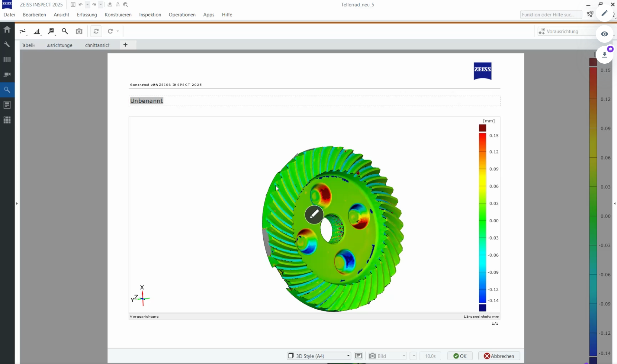The image size is (617, 364).
Task: Switch to the Schnittansicht tab
Action: [97, 45]
